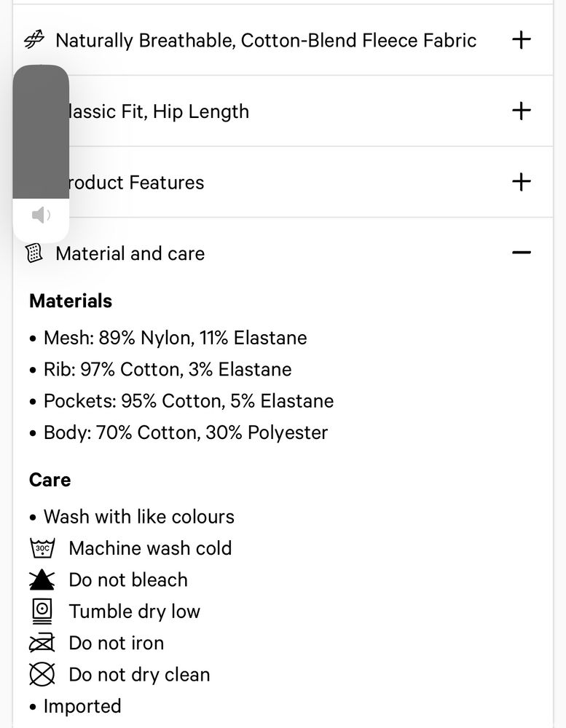Image resolution: width=566 pixels, height=728 pixels.
Task: Click the Machine wash cold text
Action: click(x=150, y=548)
